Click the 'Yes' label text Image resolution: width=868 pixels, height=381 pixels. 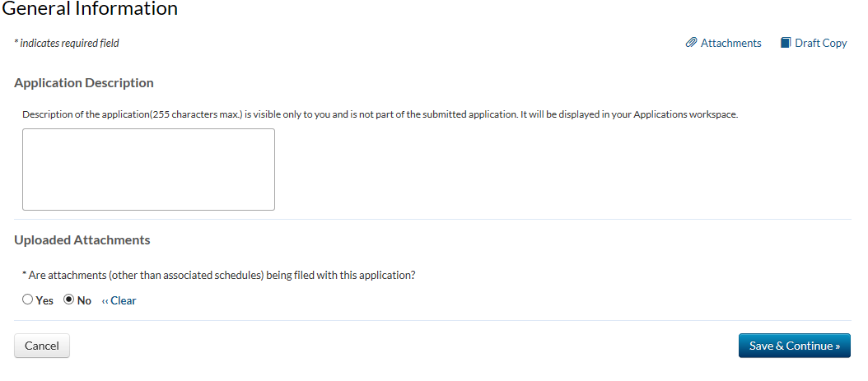[x=44, y=300]
